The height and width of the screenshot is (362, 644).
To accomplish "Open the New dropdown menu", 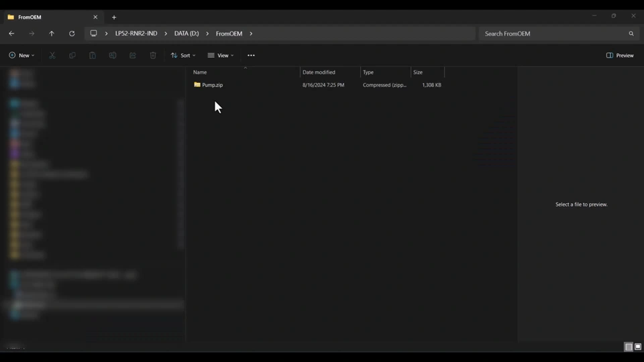I will coord(21,56).
